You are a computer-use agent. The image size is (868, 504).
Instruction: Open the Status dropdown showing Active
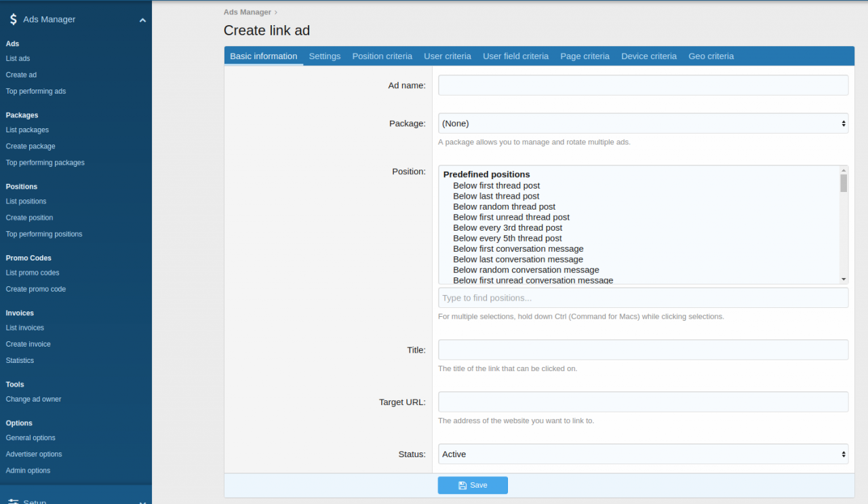[x=642, y=454]
